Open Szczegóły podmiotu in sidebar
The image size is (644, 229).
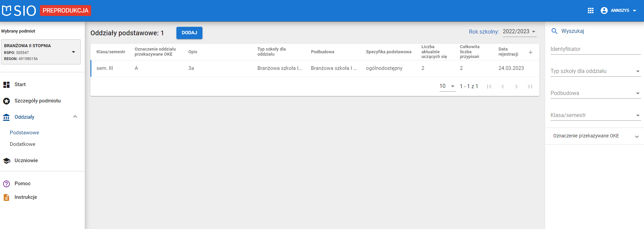pos(37,101)
